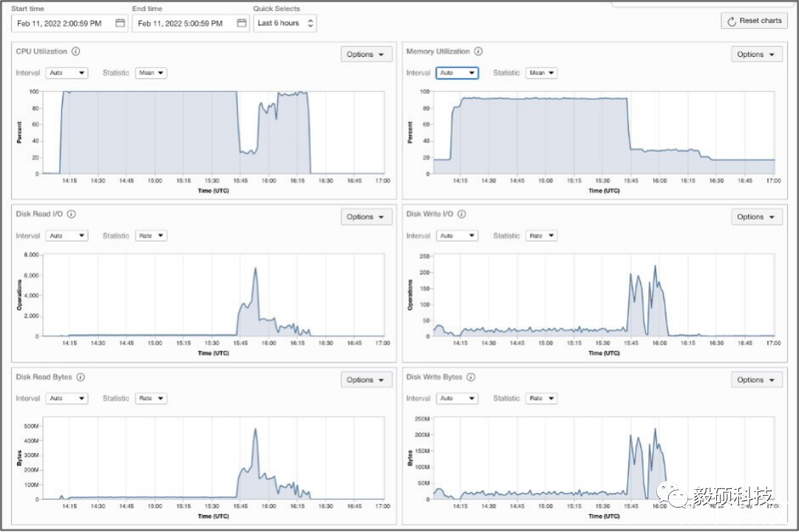The image size is (799, 532).
Task: Open the Statistic Mean dropdown in Memory Utilization
Action: coord(542,73)
